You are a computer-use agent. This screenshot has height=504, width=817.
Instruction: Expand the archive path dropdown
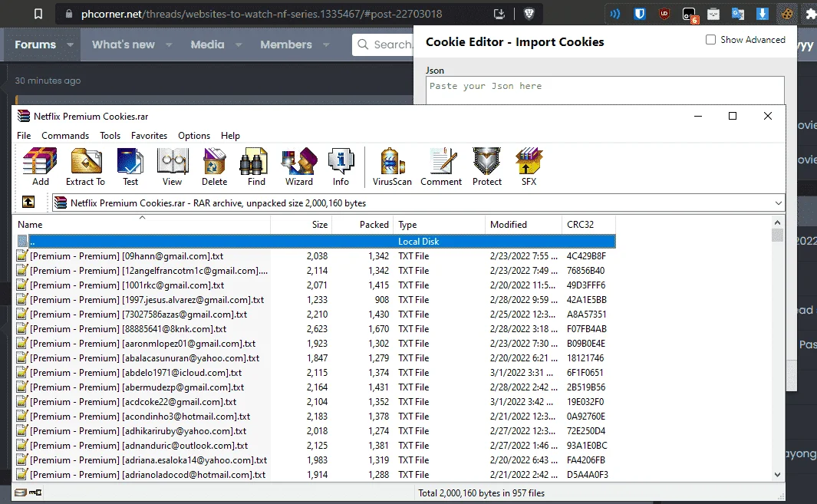[x=779, y=203]
